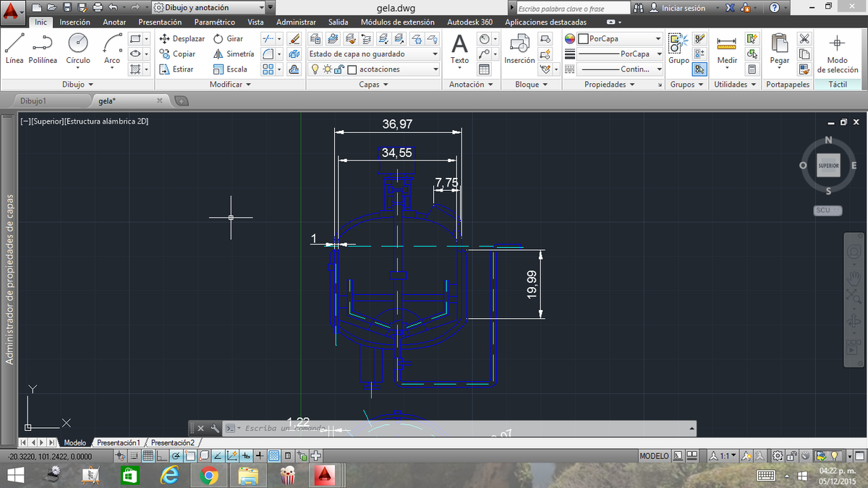Screen dimensions: 868x488
Task: Toggle ortho mode in status bar
Action: coord(161,456)
